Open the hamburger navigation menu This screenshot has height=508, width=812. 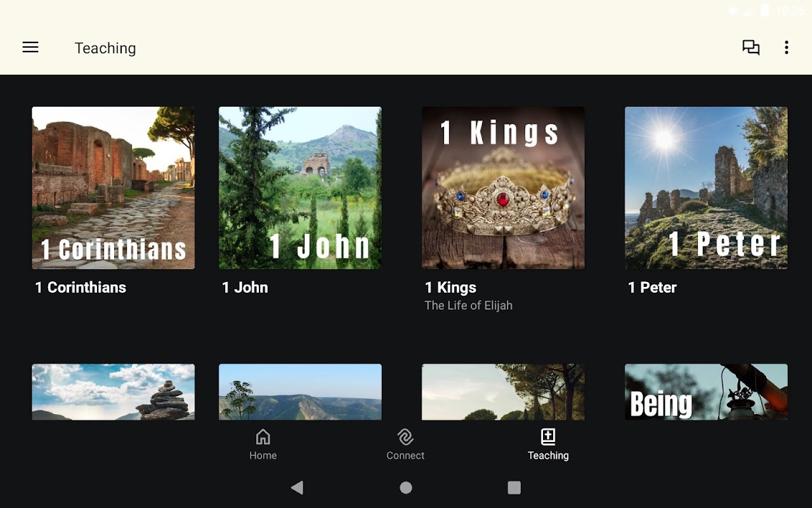coord(30,48)
